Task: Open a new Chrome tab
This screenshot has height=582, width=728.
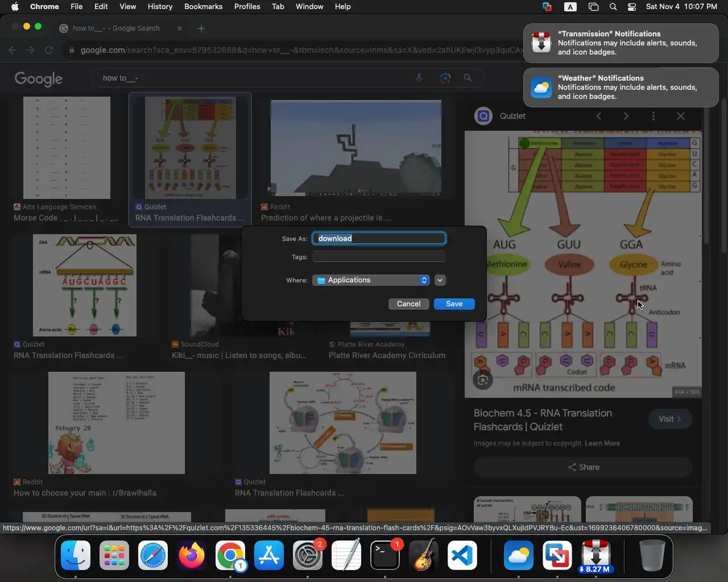Action: (201, 28)
